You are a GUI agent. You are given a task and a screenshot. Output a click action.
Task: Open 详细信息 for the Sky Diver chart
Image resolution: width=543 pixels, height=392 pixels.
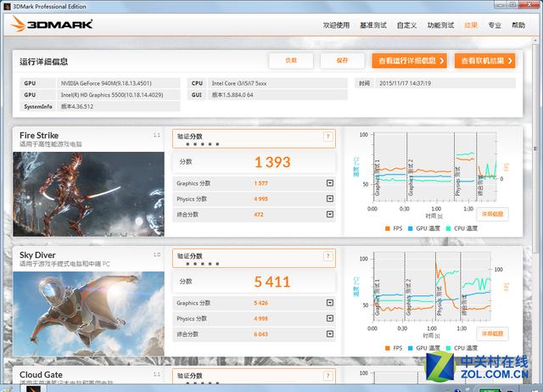point(492,333)
